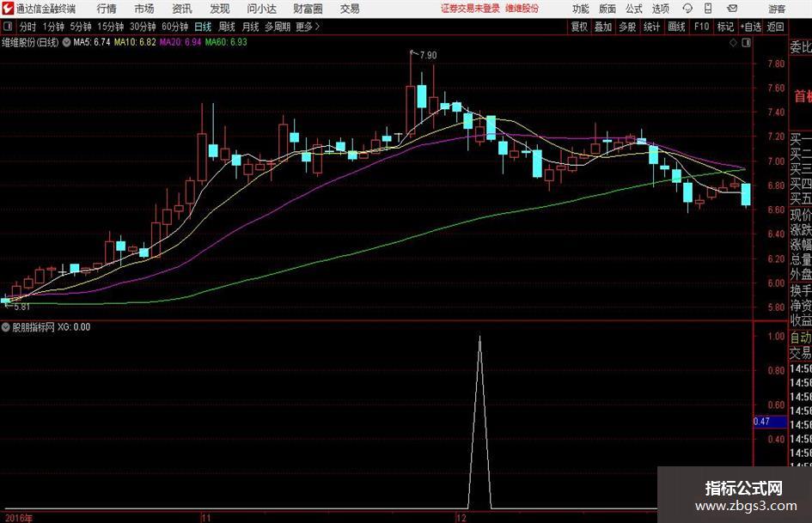Viewport: 812px width, 523px height.
Task: Expand the 更多 period options
Action: point(308,27)
